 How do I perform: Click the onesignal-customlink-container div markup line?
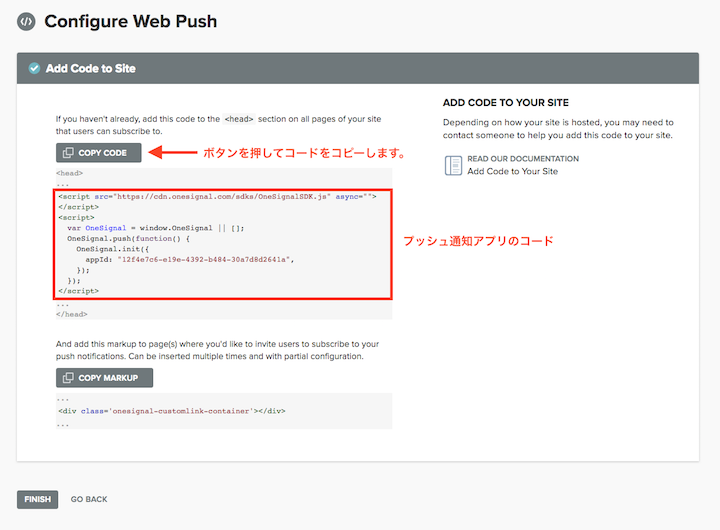click(x=172, y=411)
